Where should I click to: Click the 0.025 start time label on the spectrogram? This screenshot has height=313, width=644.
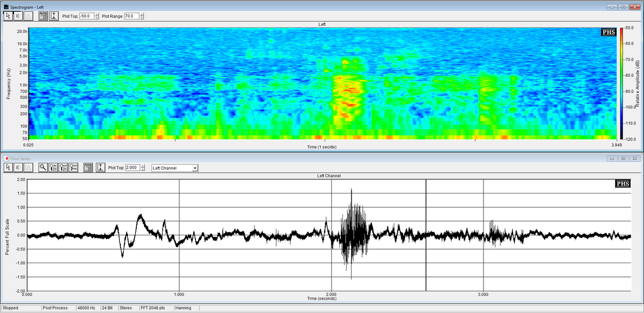coord(29,144)
